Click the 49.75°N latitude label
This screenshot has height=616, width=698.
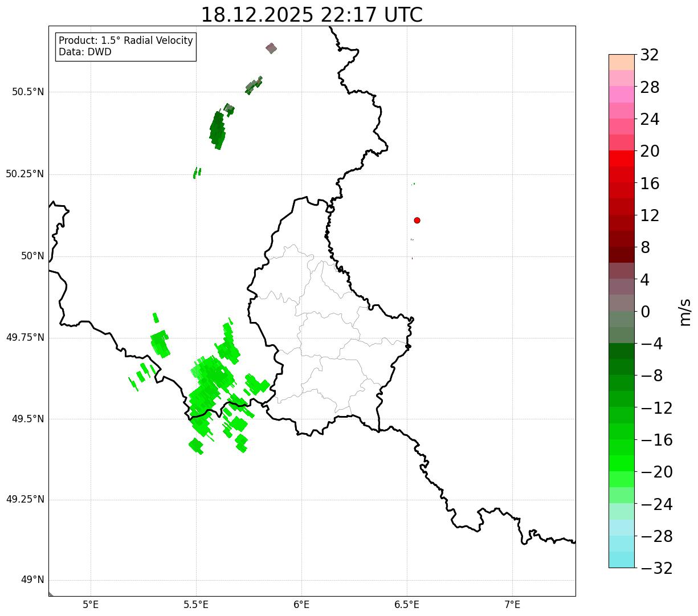pyautogui.click(x=25, y=337)
